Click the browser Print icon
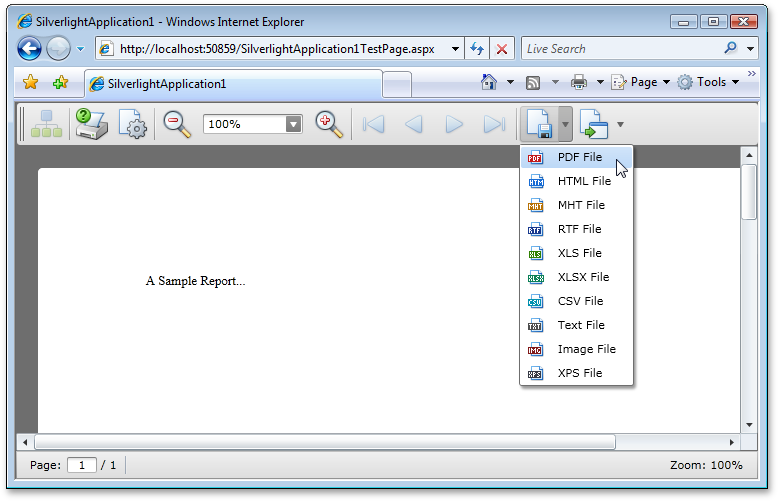778x501 pixels. [579, 82]
